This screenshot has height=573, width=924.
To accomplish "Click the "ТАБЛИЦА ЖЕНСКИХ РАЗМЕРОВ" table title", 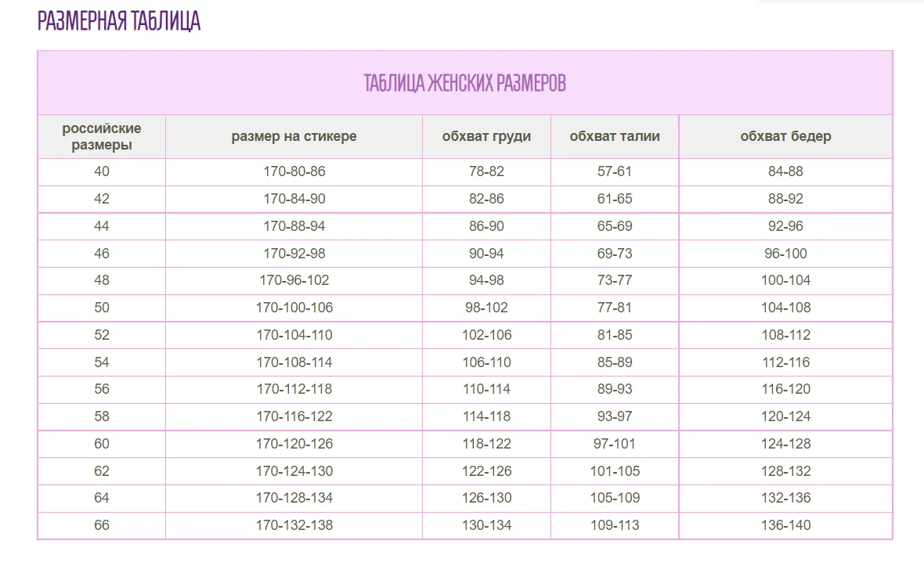I will pos(464,83).
